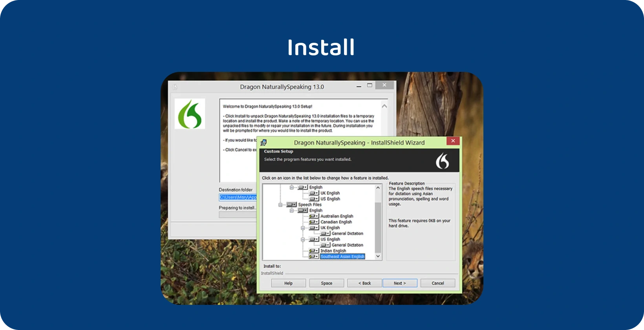Viewport: 644px width, 330px height.
Task: Click the Destination folder path field
Action: [x=238, y=197]
